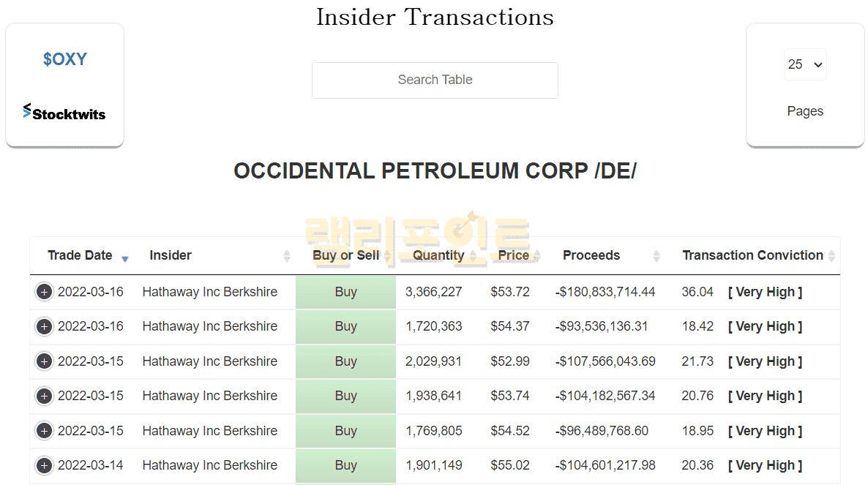Image resolution: width=868 pixels, height=485 pixels.
Task: Expand the 2022-03-14 row details
Action: (44, 465)
